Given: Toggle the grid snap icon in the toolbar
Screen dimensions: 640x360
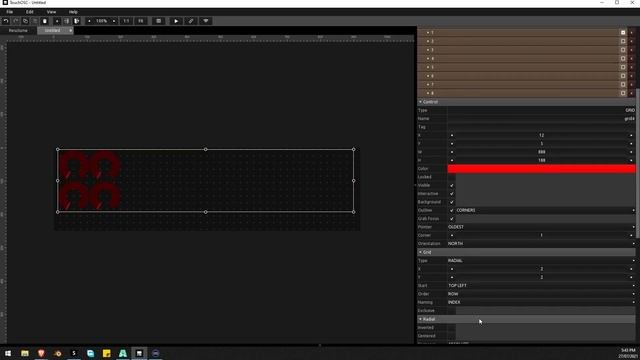Looking at the screenshot, I should pos(159,21).
